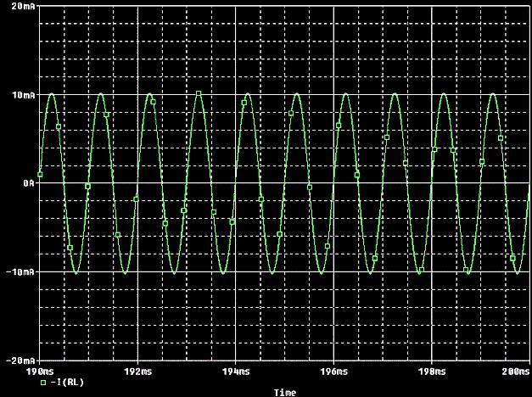Click the -20mA y-axis label

pos(20,360)
